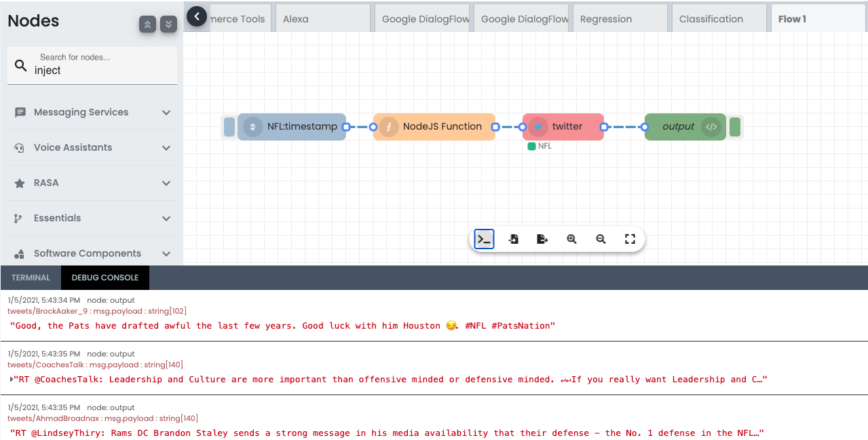Click the RASA star icon
868x440 pixels.
[20, 183]
